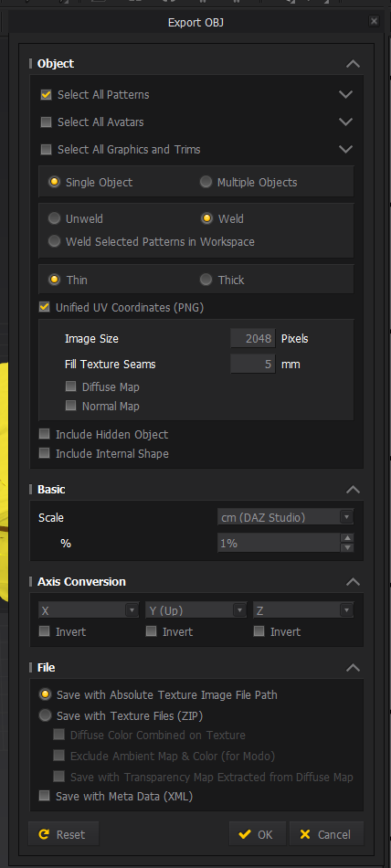Select the Multiple Objects radio option
391x868 pixels.
point(206,182)
